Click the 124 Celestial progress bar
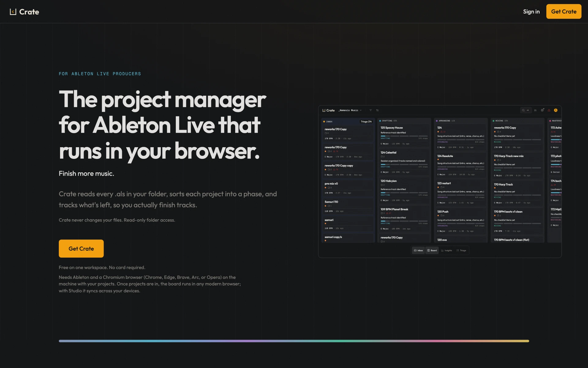 (404, 164)
